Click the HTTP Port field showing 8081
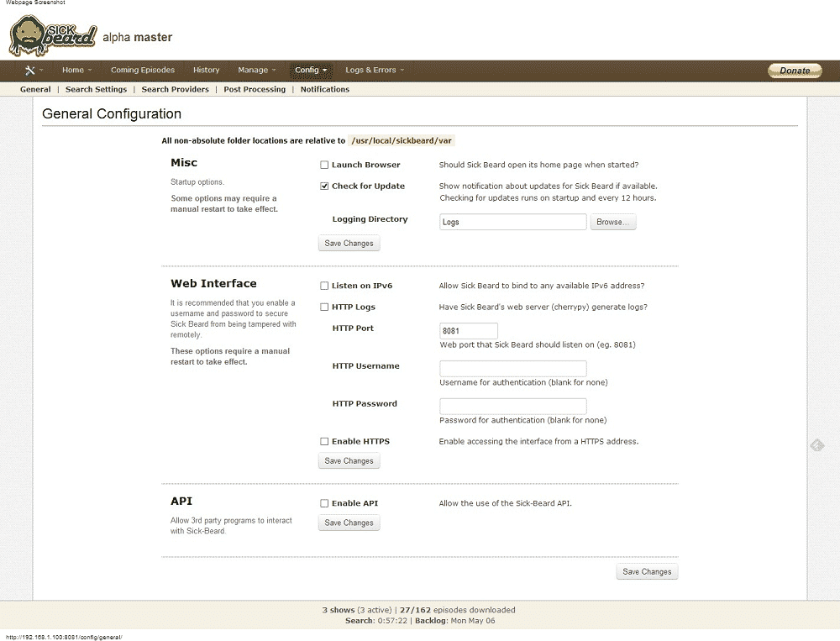The height and width of the screenshot is (641, 840). tap(468, 331)
